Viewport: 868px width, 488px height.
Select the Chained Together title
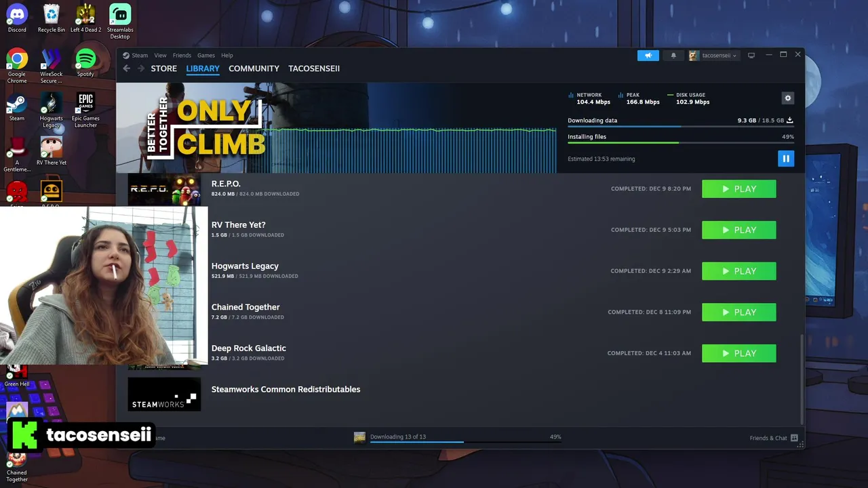(x=245, y=307)
